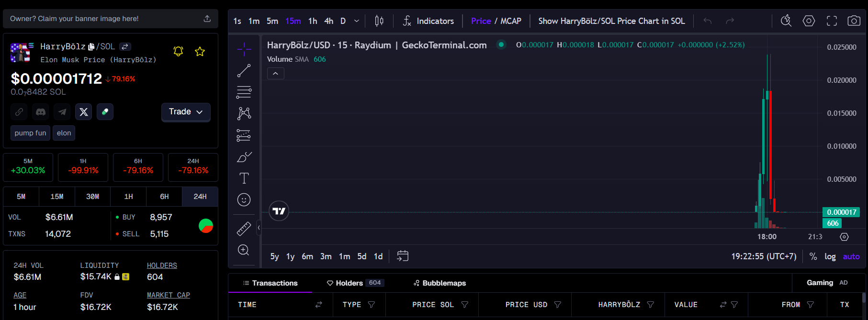This screenshot has width=868, height=320.
Task: Switch to the Holders tab
Action: 355,283
